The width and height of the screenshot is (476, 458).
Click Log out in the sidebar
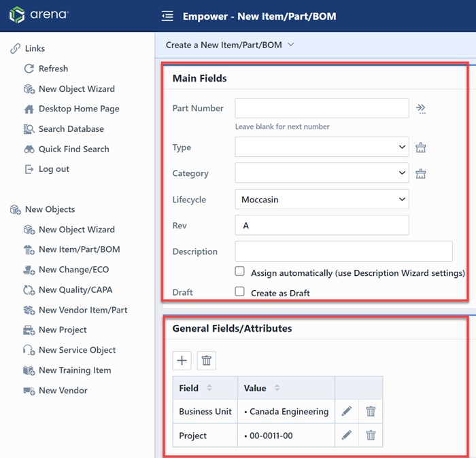point(54,169)
